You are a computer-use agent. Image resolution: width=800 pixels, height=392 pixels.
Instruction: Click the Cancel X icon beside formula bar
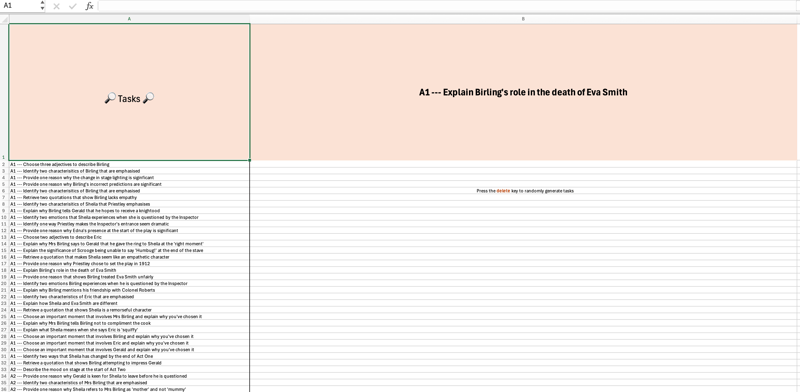click(56, 6)
